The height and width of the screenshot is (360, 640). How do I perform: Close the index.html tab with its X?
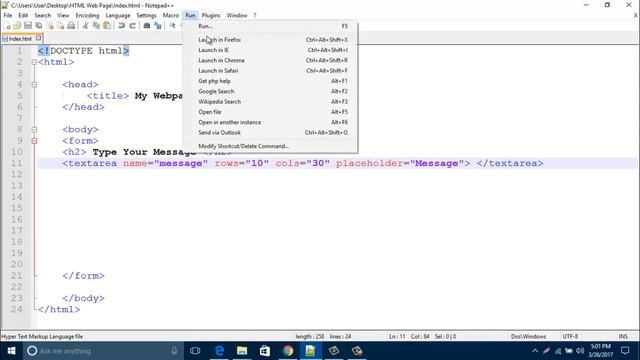[x=38, y=38]
